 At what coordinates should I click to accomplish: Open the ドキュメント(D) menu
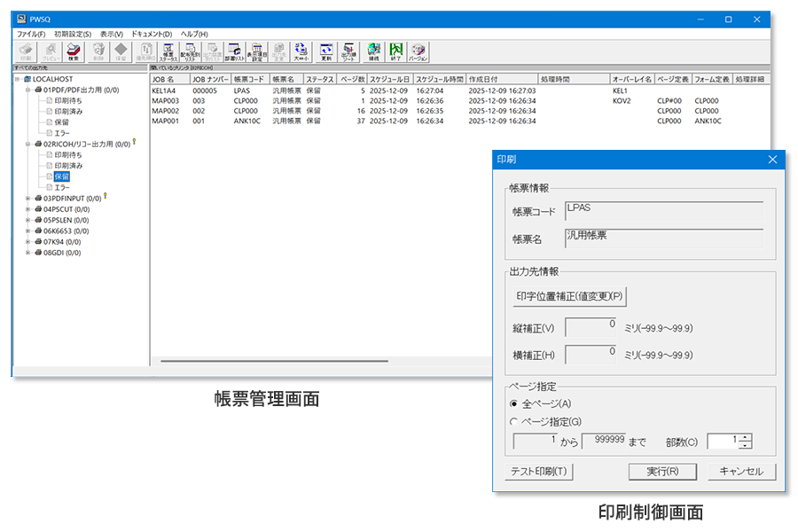point(152,34)
